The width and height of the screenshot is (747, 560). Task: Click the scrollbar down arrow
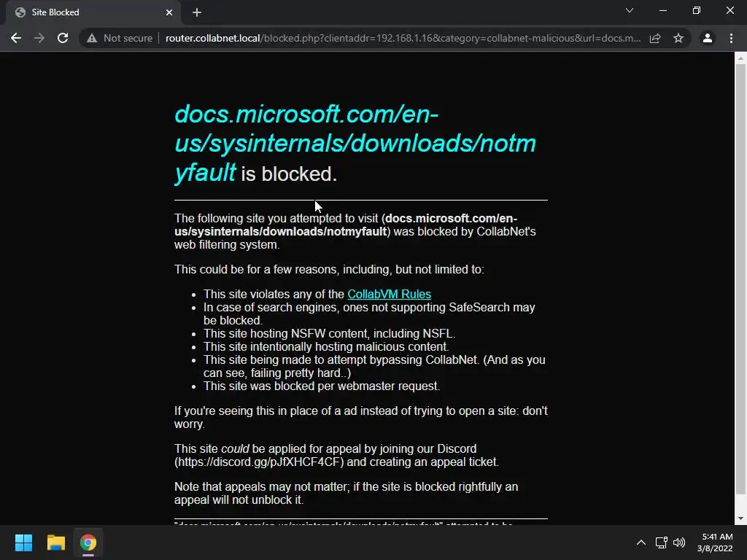click(740, 518)
